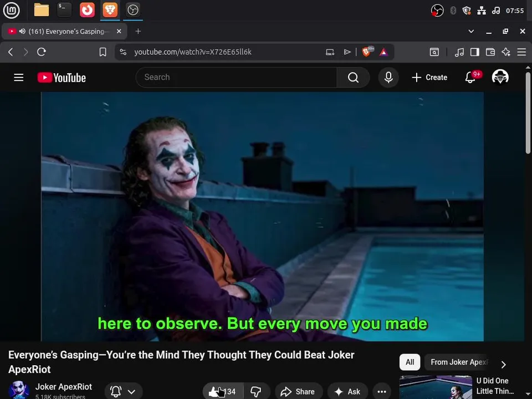The width and height of the screenshot is (532, 399).
Task: Go back to the previous page
Action: [x=11, y=52]
